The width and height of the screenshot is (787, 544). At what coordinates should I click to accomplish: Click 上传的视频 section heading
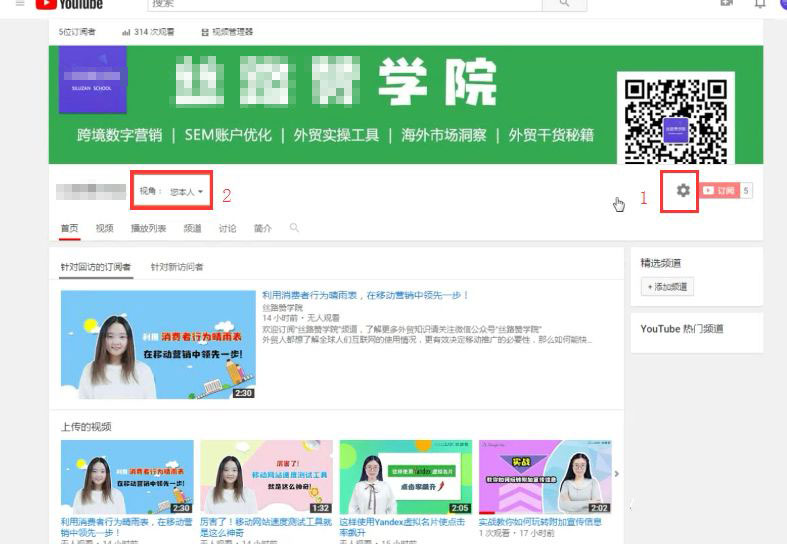pos(86,427)
